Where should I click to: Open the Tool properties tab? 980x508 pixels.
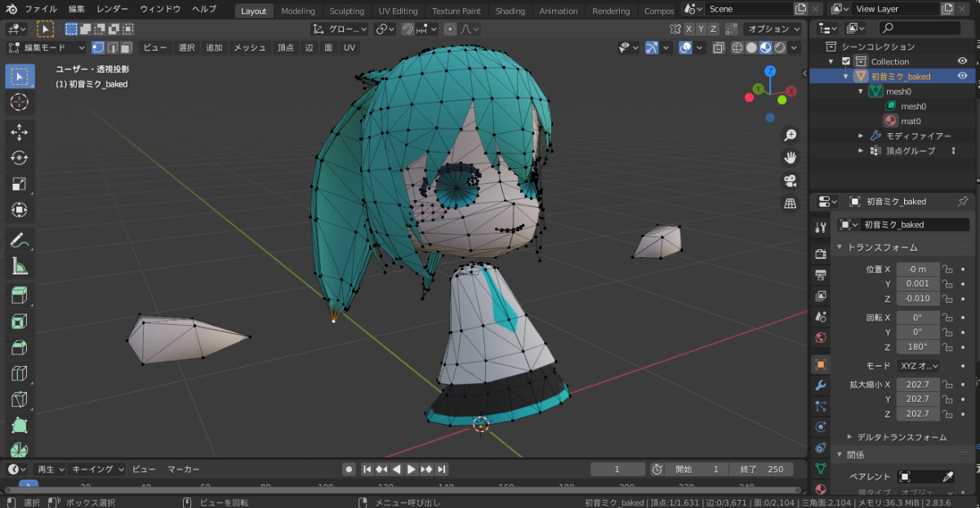point(821,226)
